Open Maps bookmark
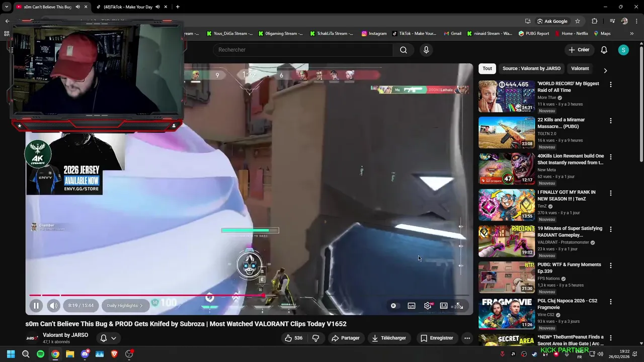The width and height of the screenshot is (644, 362). coord(602,34)
